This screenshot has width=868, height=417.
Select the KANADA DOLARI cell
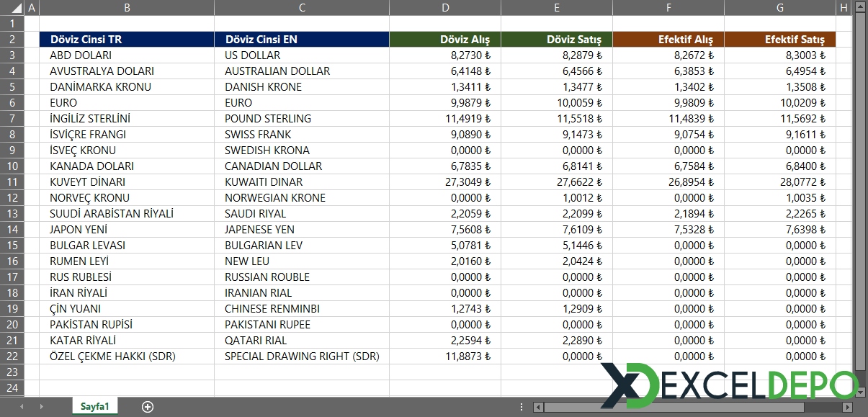click(x=127, y=166)
